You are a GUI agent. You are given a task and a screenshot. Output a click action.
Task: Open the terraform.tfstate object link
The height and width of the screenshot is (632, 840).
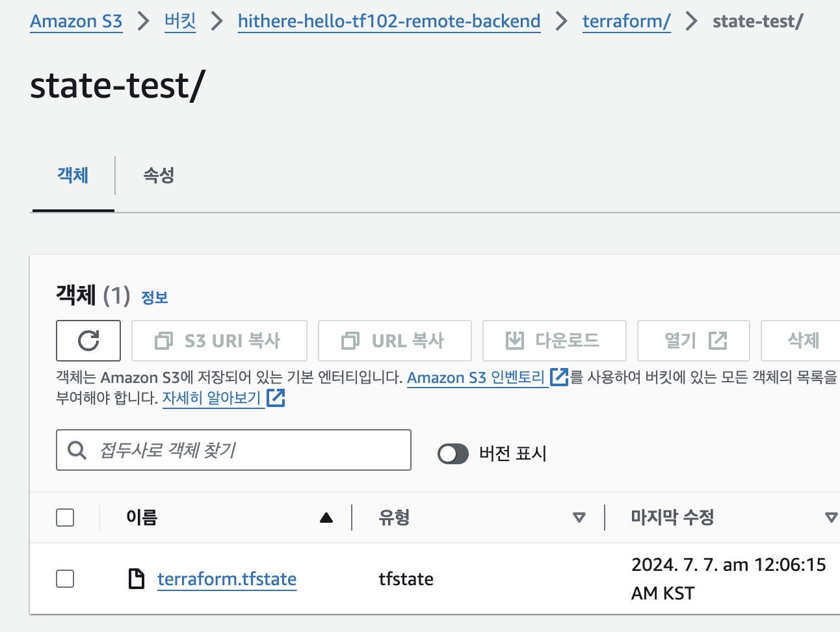227,579
